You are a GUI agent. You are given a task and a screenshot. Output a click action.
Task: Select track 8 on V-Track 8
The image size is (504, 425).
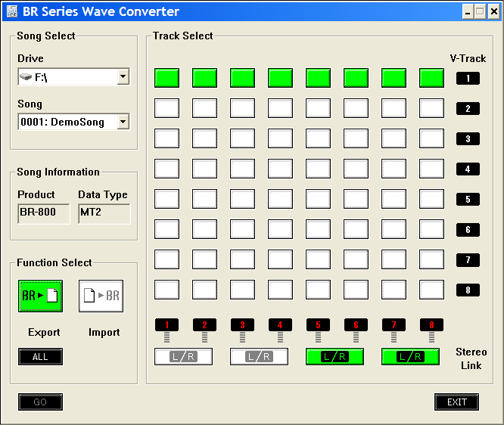[431, 290]
